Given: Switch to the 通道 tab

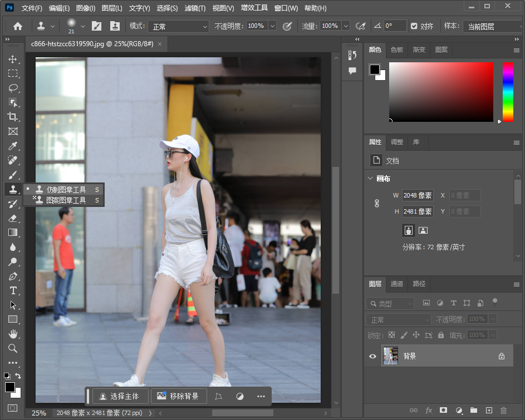Looking at the screenshot, I should pyautogui.click(x=397, y=284).
